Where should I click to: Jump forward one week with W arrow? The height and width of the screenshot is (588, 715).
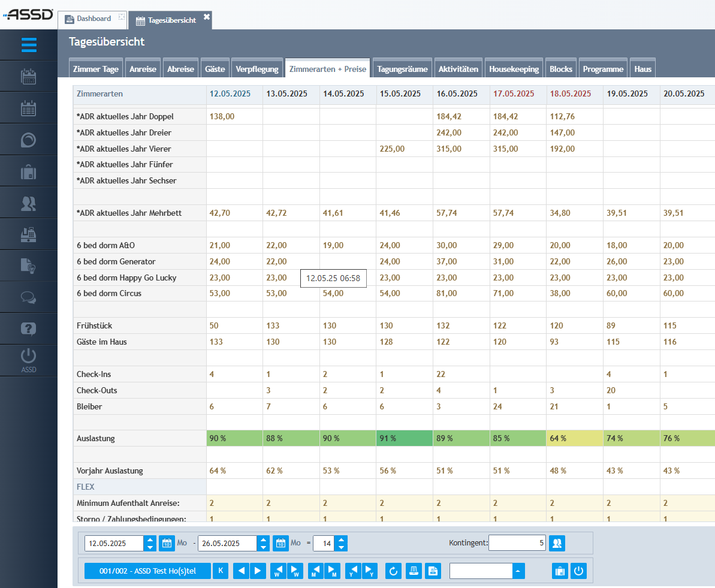click(x=295, y=571)
